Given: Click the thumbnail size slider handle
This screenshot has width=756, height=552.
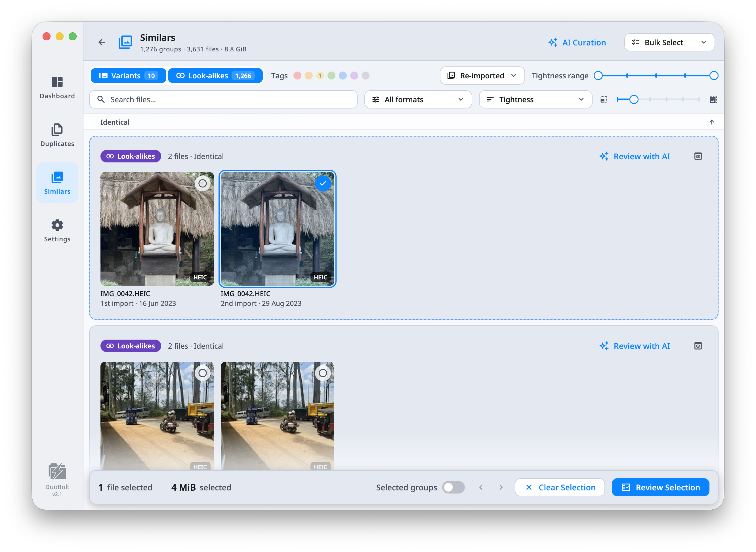Looking at the screenshot, I should click(634, 99).
